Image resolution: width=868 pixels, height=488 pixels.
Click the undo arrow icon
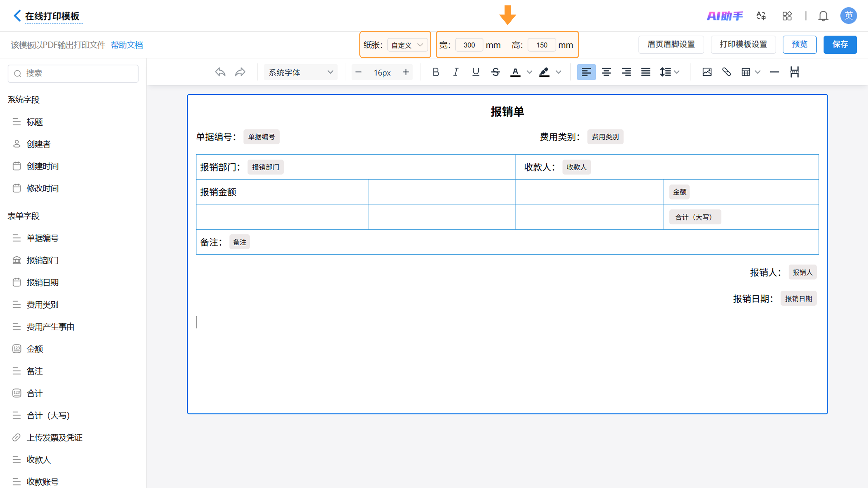coord(220,72)
